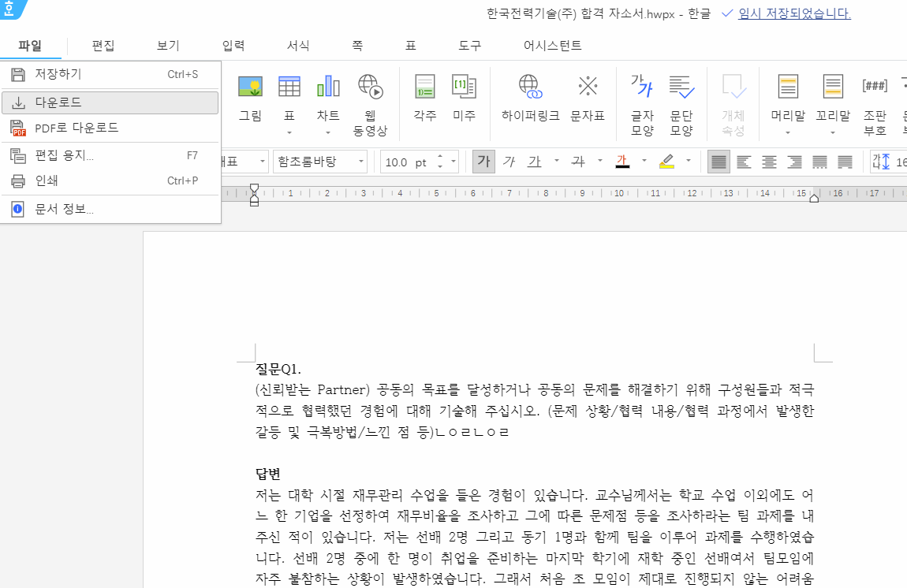Apply highlighter pen color icon

(666, 162)
